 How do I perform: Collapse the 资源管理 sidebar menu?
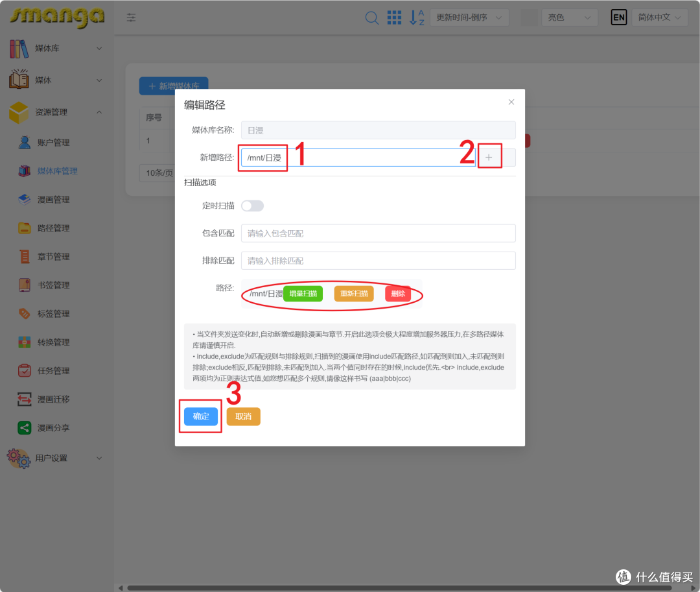[56, 112]
